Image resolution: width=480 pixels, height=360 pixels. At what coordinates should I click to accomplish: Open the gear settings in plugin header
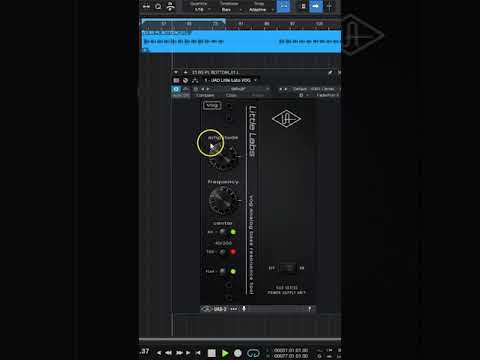(x=301, y=95)
